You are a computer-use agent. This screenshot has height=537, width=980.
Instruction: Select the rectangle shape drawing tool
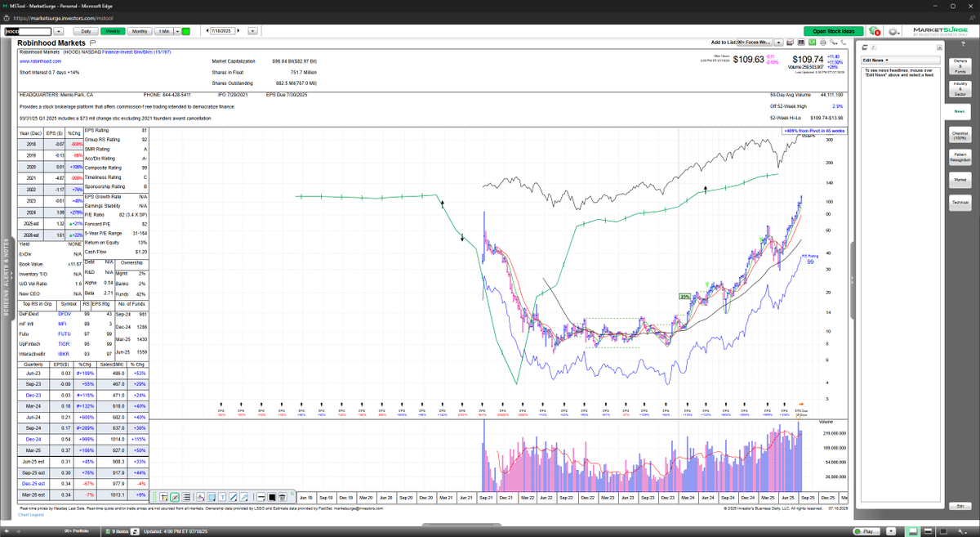coord(211,497)
